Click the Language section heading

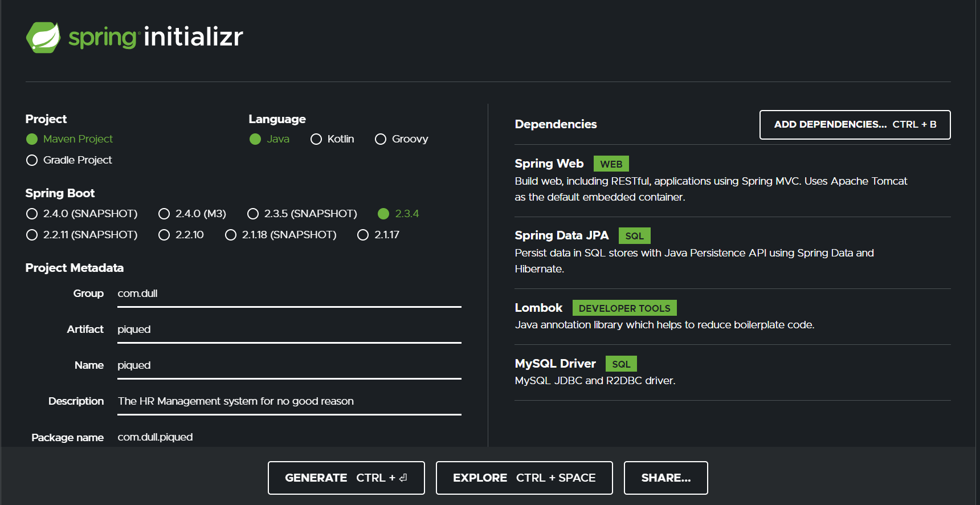(x=277, y=119)
